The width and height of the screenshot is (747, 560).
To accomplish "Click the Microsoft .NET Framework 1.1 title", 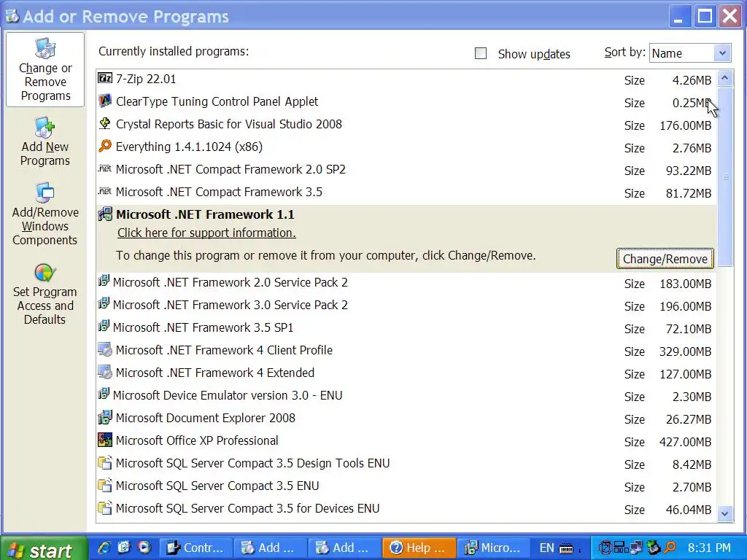I will click(205, 215).
